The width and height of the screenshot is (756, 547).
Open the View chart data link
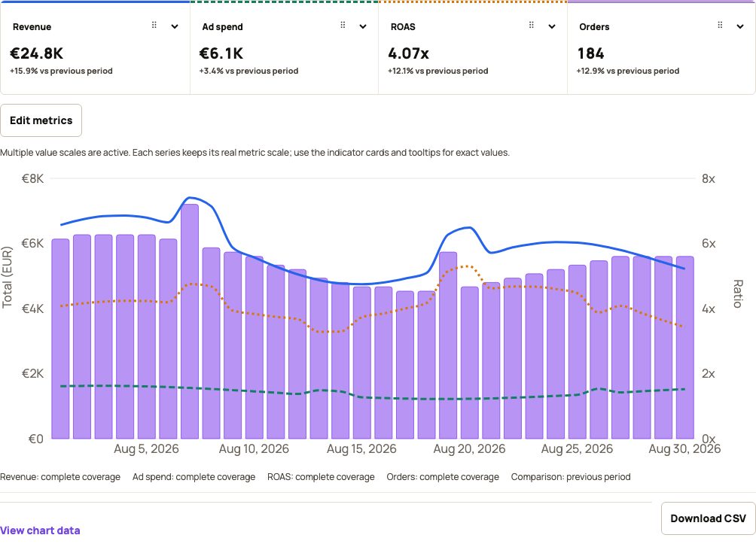pyautogui.click(x=40, y=530)
